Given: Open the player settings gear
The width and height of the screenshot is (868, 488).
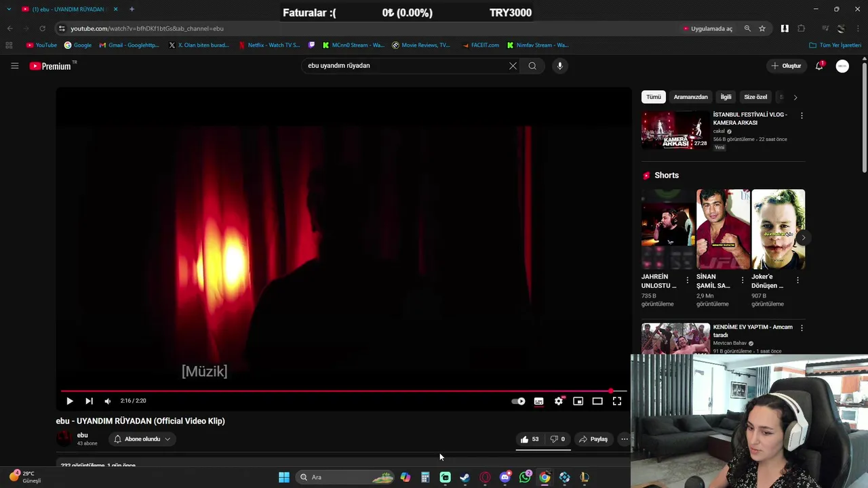Looking at the screenshot, I should [558, 401].
